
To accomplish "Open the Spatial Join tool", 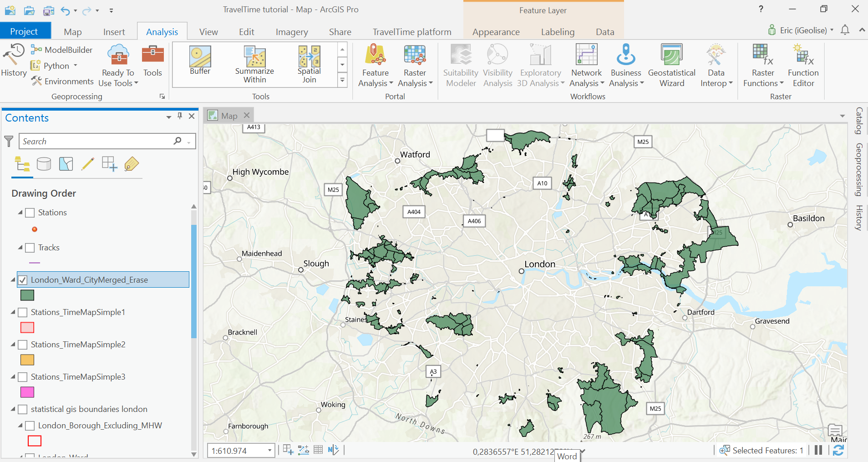I will point(309,64).
